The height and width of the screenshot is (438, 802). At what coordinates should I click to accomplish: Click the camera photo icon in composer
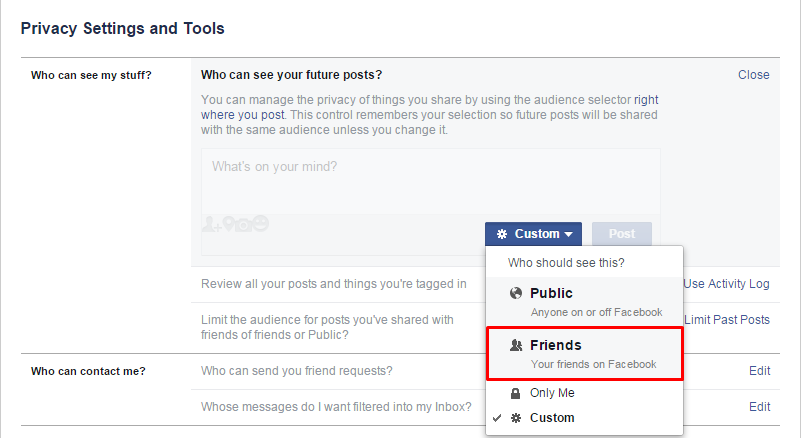[242, 224]
